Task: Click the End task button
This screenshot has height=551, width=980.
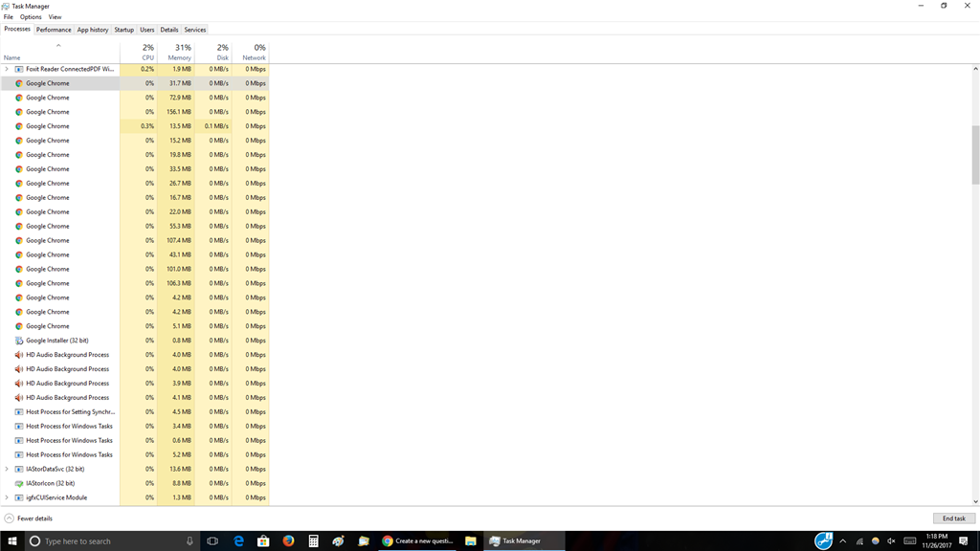Action: tap(954, 518)
